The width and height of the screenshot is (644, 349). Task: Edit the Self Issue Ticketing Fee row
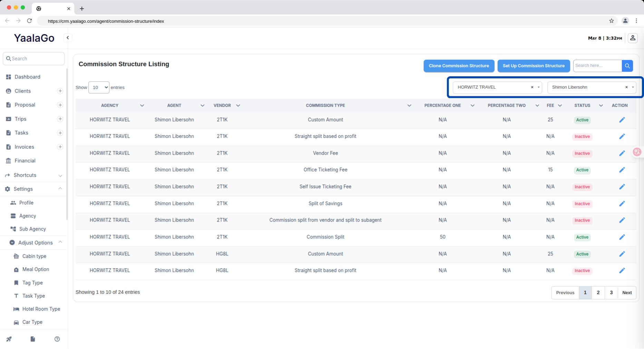coord(622,187)
